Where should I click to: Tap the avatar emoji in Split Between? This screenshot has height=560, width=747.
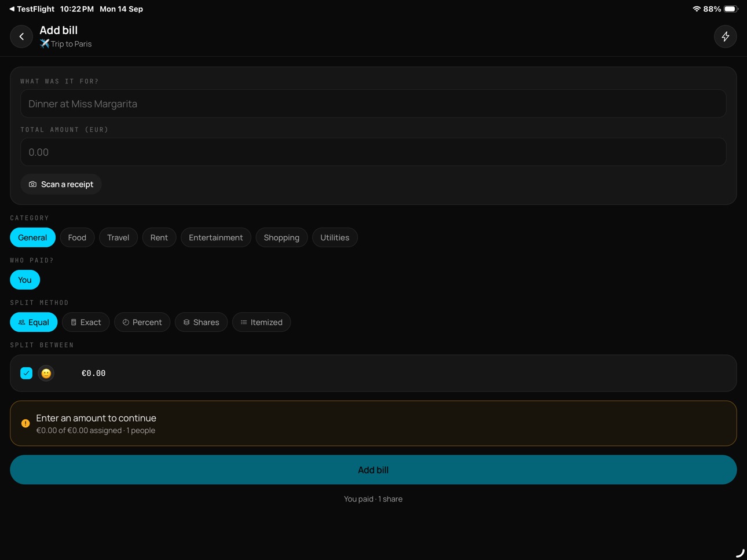(46, 374)
